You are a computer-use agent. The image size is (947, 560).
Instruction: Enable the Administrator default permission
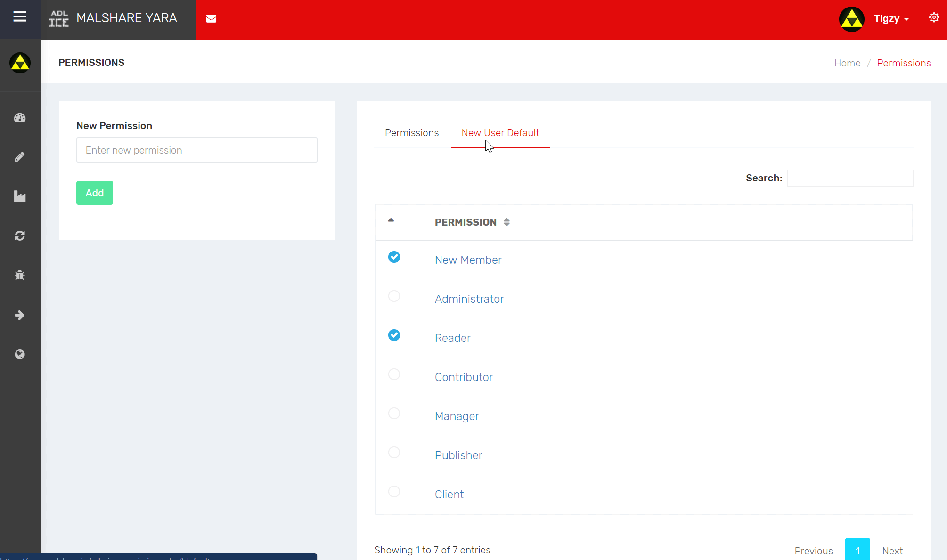click(x=394, y=296)
